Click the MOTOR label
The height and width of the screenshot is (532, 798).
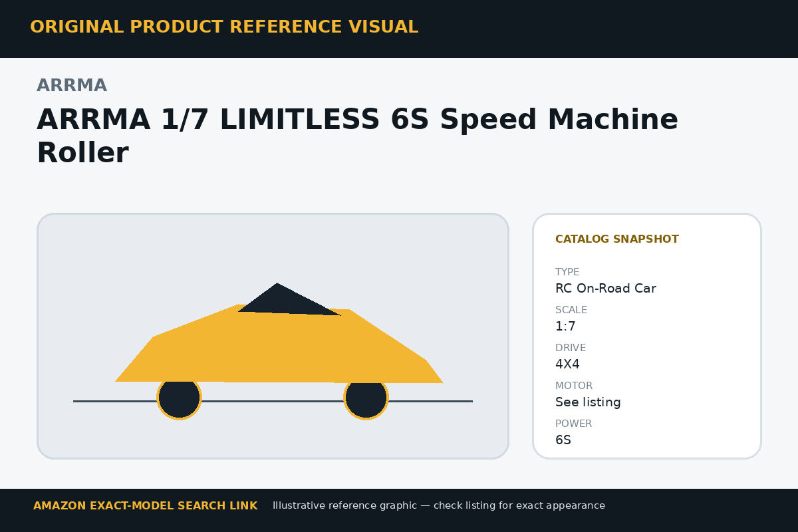tap(574, 386)
